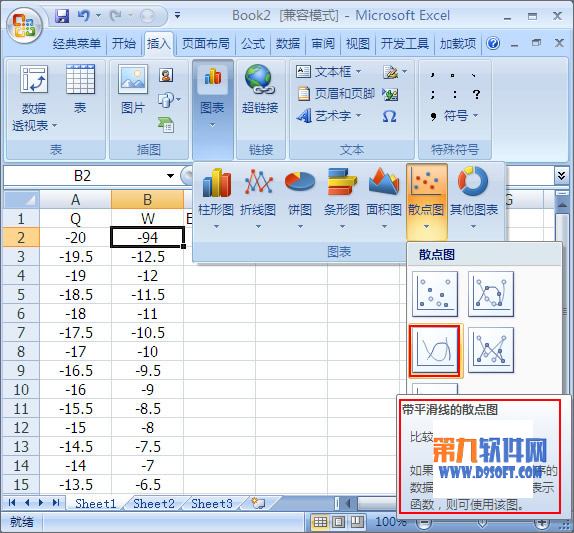Open the Chart dropdown in ribbon

(213, 110)
